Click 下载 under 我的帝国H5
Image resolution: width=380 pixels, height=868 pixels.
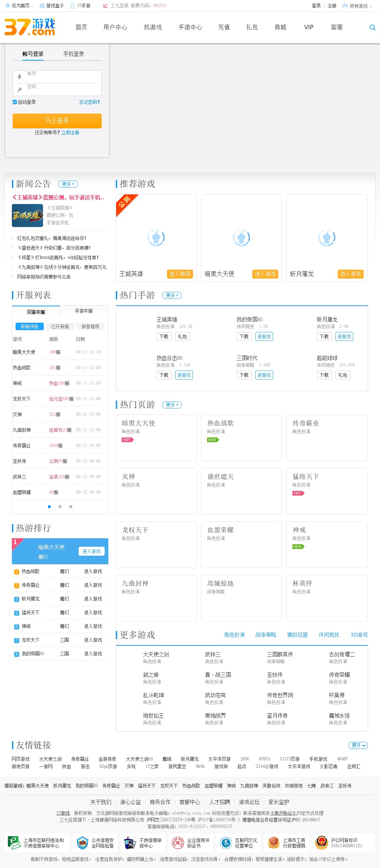(244, 336)
